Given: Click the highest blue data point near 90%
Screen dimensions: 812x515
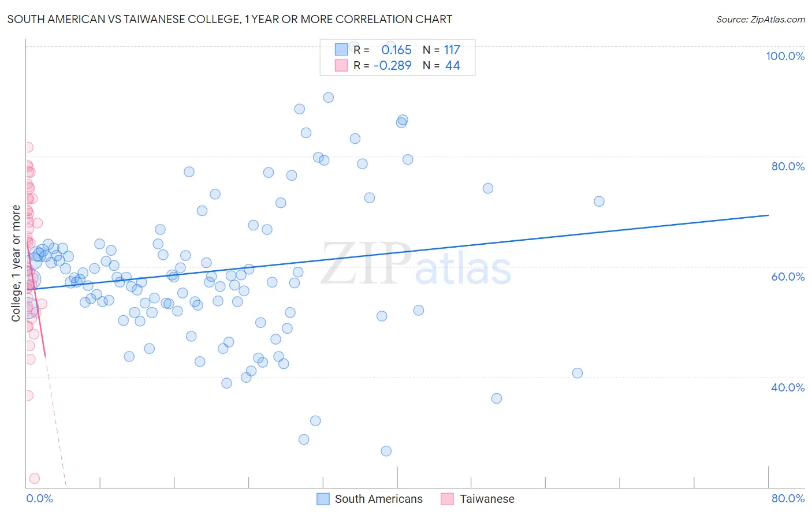Looking at the screenshot, I should (328, 98).
